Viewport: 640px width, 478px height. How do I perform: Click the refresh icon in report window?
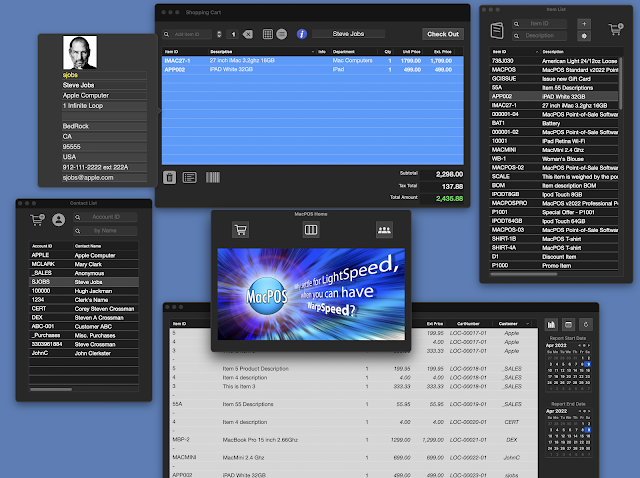[586, 325]
